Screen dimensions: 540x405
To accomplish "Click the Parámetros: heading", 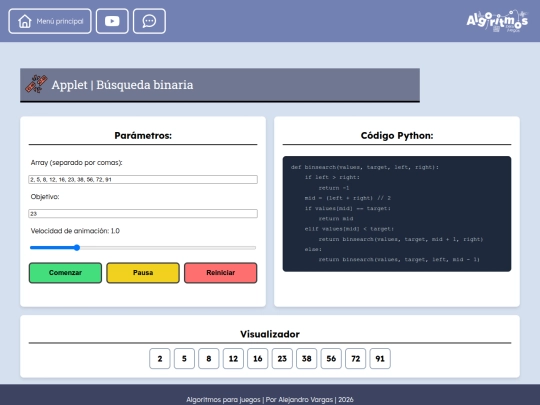I will [x=143, y=136].
